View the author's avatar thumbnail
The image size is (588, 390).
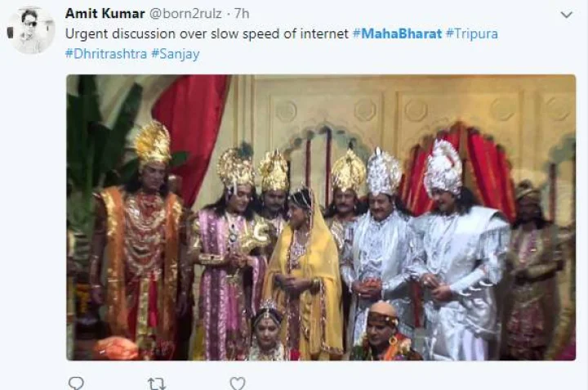click(32, 30)
